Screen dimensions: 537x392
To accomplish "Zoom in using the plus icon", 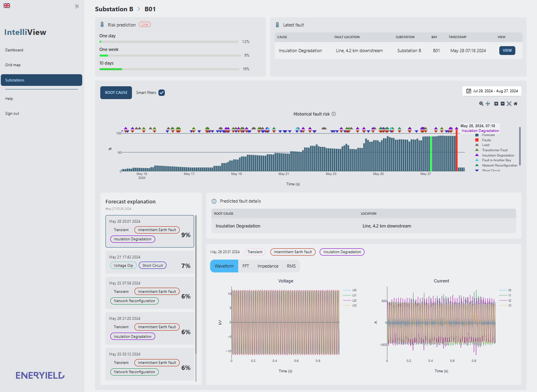I will (496, 104).
